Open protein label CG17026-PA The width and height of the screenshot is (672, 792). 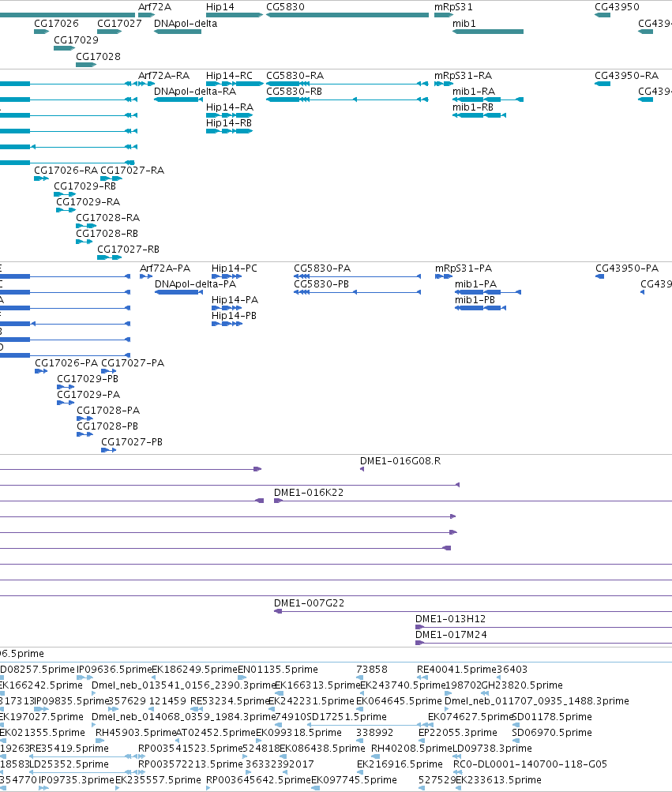(66, 362)
